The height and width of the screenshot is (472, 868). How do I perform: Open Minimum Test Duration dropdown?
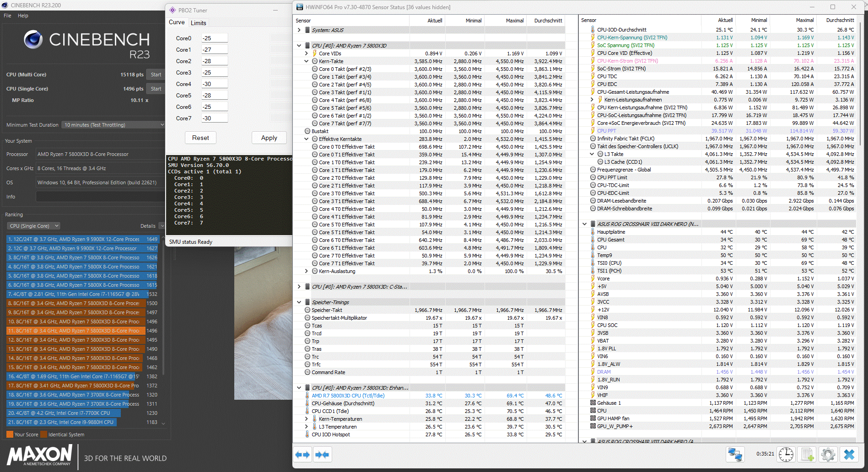[113, 125]
